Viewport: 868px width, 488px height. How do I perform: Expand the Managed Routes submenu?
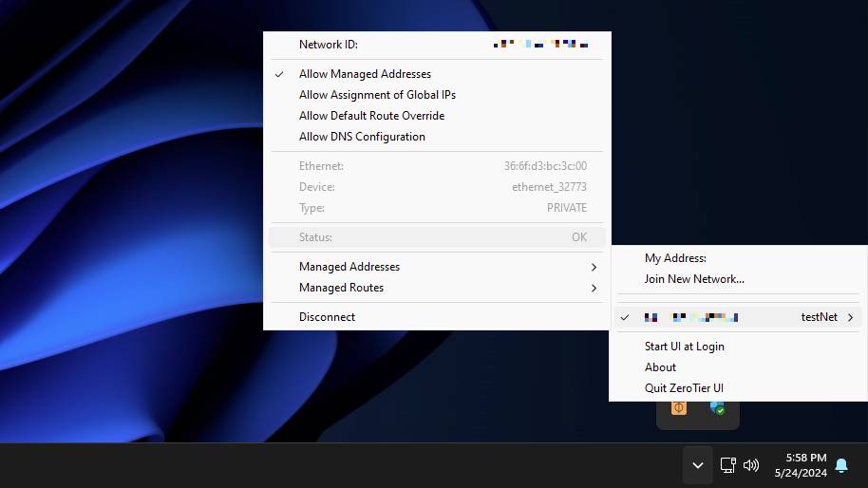pyautogui.click(x=437, y=288)
